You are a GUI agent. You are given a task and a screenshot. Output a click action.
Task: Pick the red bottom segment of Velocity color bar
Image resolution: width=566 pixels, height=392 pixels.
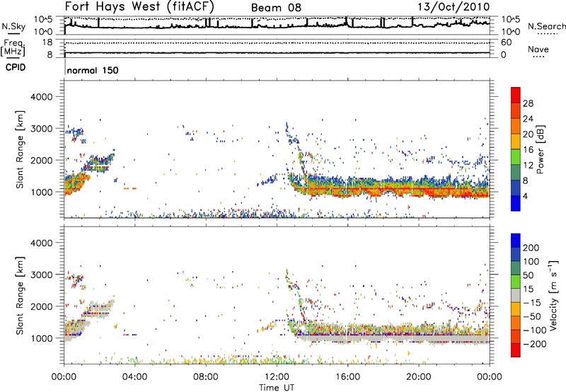tap(516, 350)
